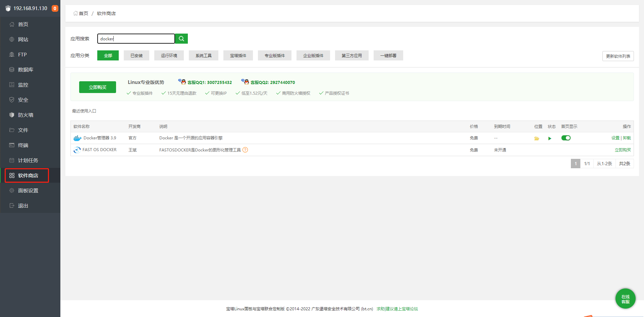The height and width of the screenshot is (317, 644).
Task: Click the 软件名称 column header
Action: (82, 127)
